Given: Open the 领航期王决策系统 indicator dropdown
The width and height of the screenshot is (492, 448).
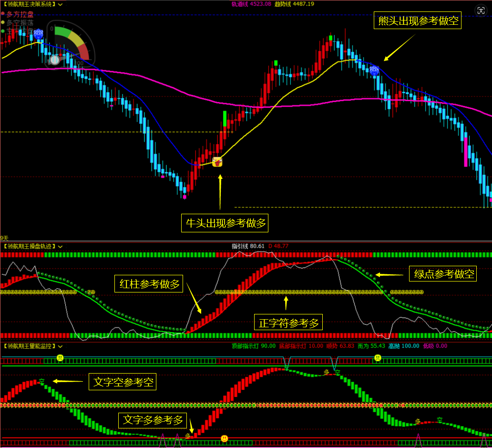Looking at the screenshot, I should tap(60, 4).
